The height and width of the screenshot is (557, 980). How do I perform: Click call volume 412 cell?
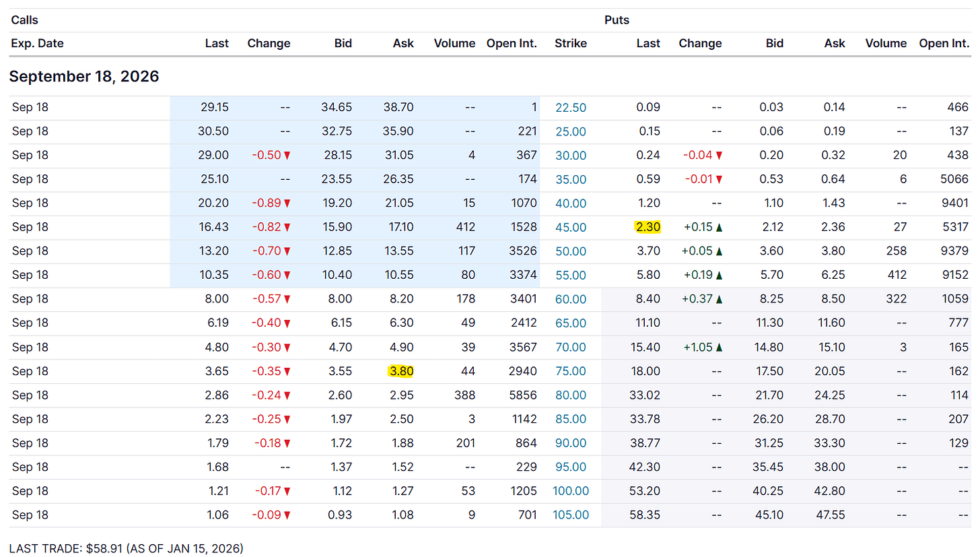(x=464, y=228)
